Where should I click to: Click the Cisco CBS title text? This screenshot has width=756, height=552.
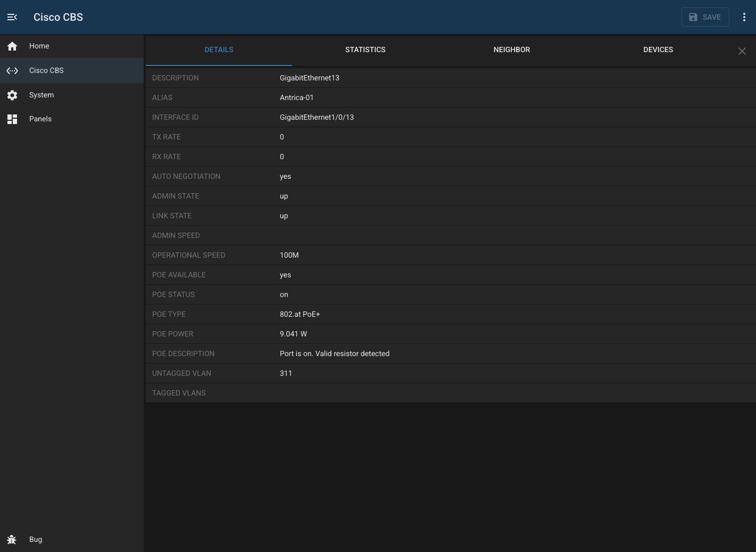58,17
